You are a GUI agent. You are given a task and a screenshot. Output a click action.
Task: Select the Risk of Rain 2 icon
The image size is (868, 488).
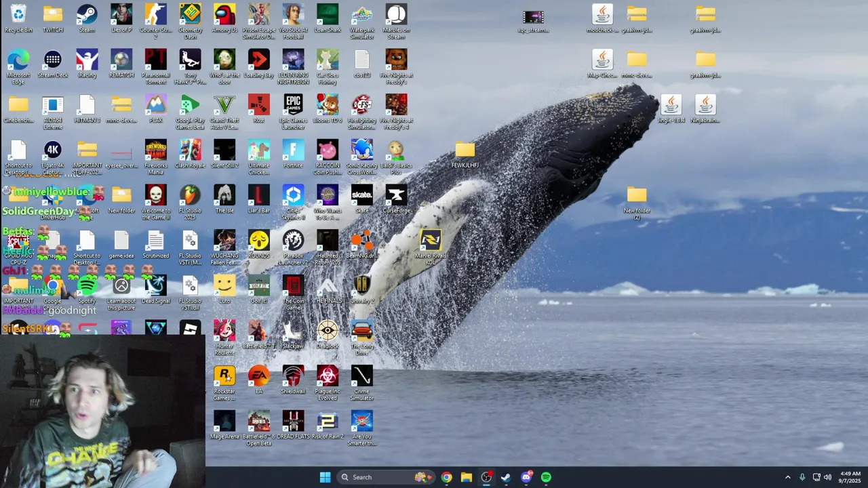(x=328, y=425)
